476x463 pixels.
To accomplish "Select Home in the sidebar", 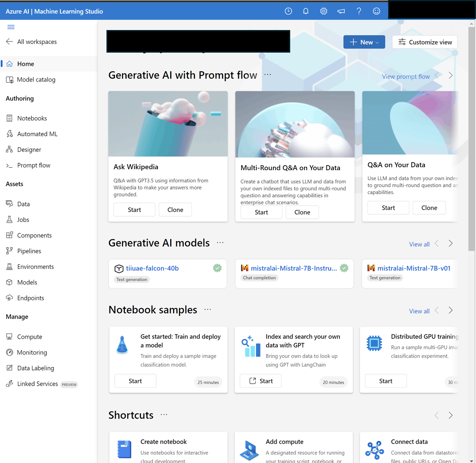I will click(x=49, y=64).
